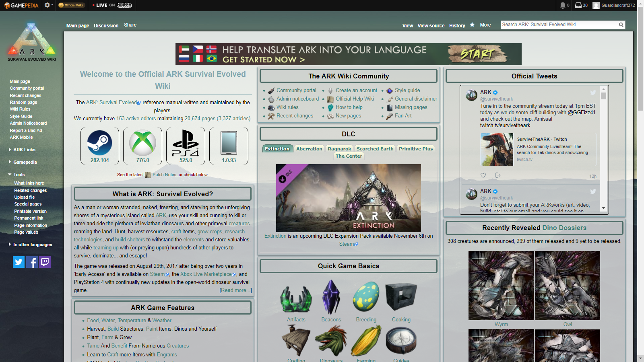Open the Guides compass icon
The width and height of the screenshot is (644, 362).
pyautogui.click(x=401, y=341)
